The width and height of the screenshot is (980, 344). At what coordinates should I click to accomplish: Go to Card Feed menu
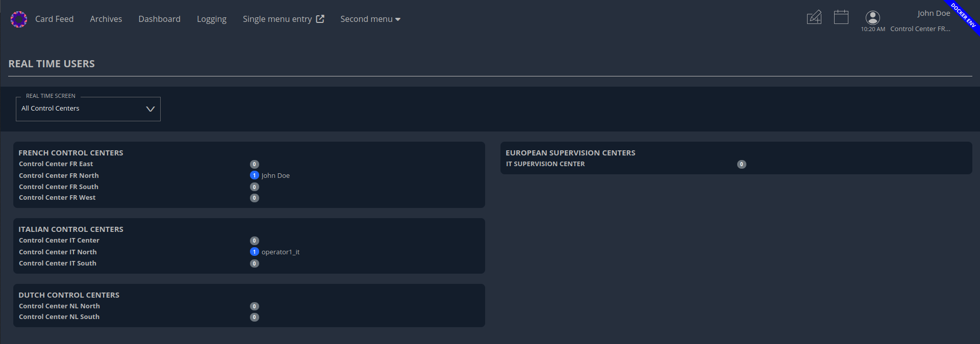(54, 19)
